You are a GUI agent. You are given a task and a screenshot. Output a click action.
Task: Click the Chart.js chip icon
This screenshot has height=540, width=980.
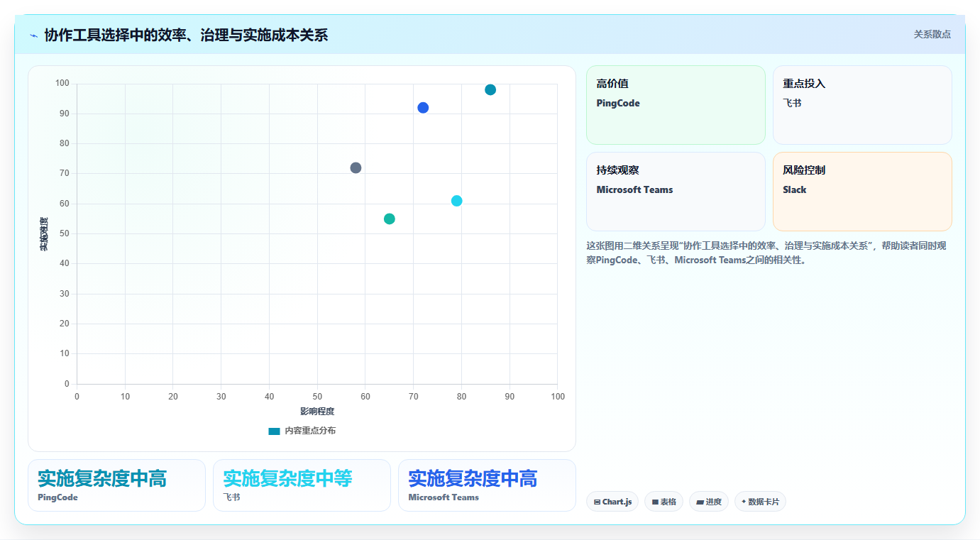(x=598, y=502)
